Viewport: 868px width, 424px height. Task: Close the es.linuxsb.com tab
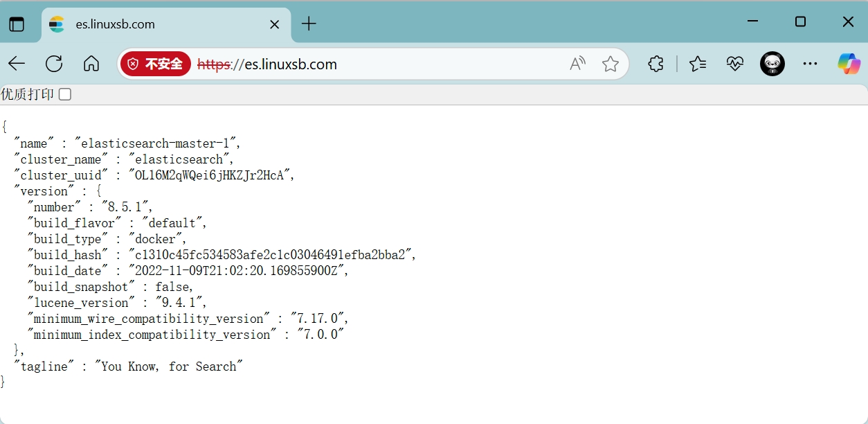(274, 24)
